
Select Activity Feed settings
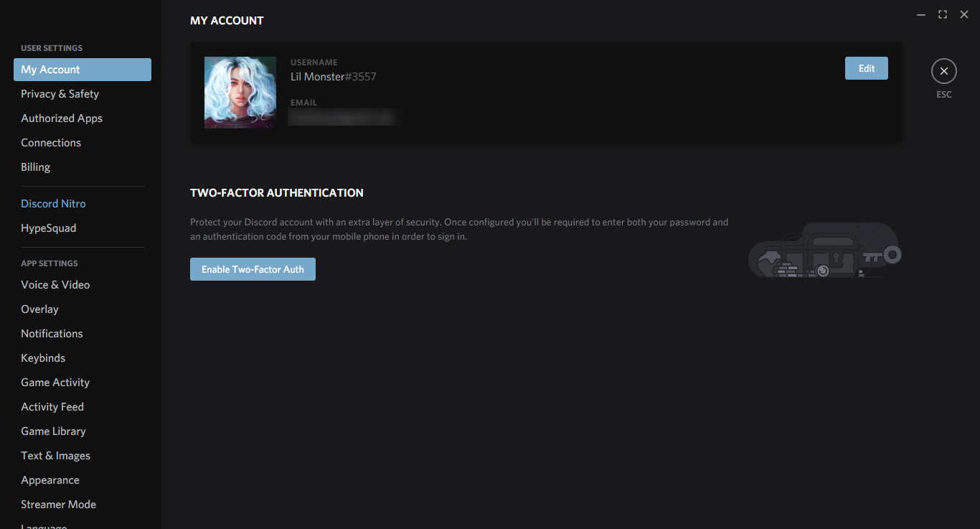83,407
